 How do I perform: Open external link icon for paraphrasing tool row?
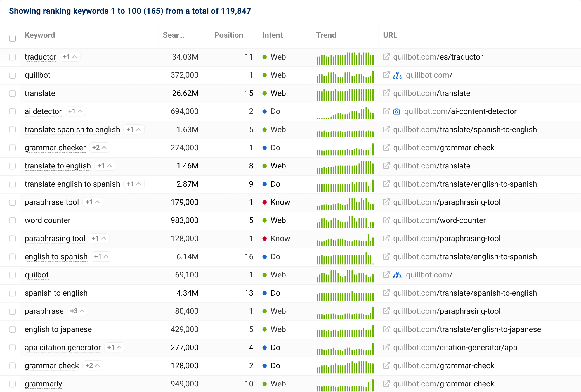point(386,238)
